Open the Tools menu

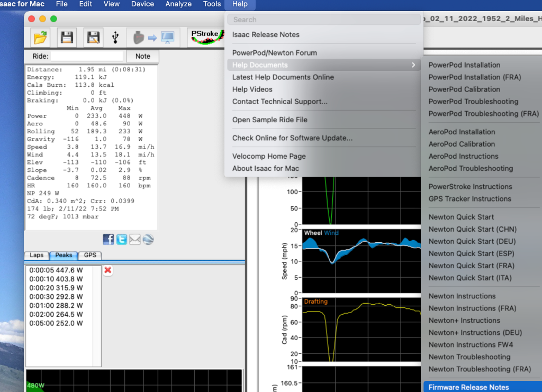point(212,4)
